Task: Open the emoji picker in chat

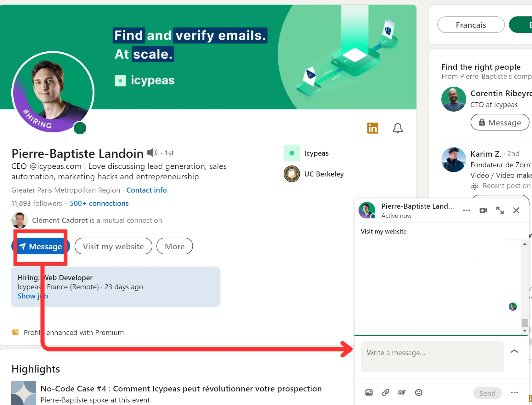Action: (419, 392)
